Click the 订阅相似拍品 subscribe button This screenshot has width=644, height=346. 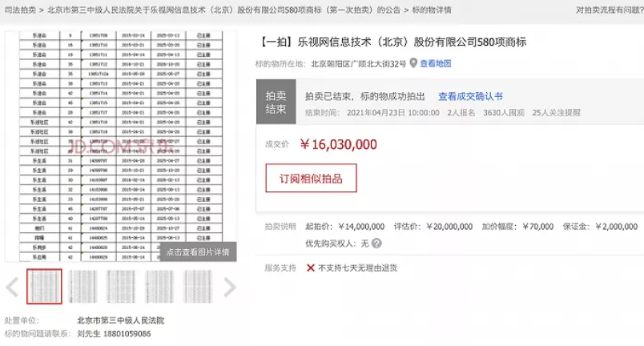click(311, 178)
